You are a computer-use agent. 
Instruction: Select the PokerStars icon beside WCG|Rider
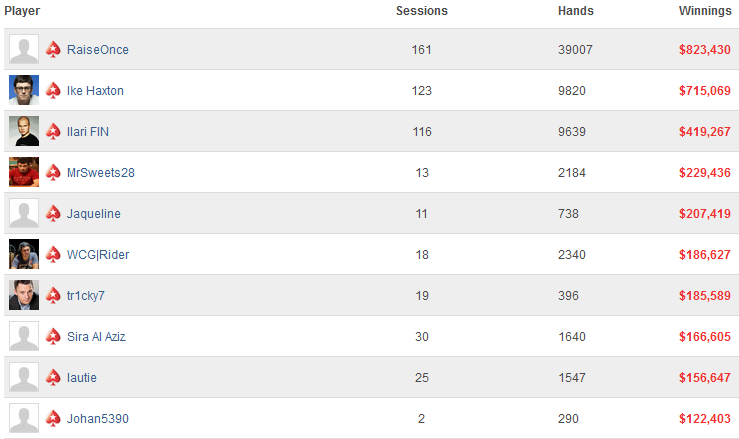(x=53, y=254)
